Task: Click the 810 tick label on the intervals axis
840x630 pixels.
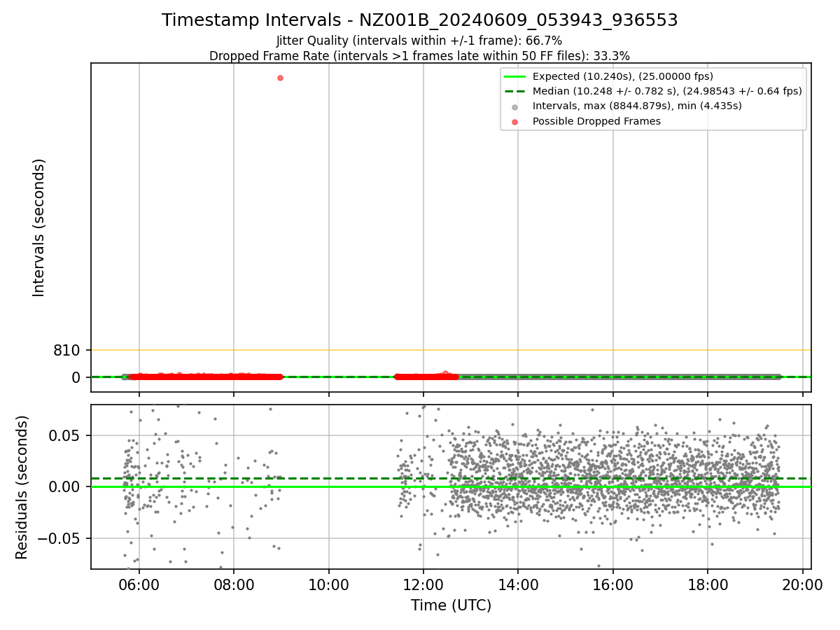Action: (67, 350)
